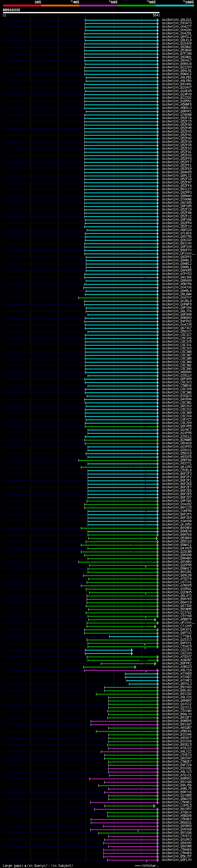
Task: Open hit UniRef100_Q9LD21
Action: pyautogui.click(x=176, y=20)
